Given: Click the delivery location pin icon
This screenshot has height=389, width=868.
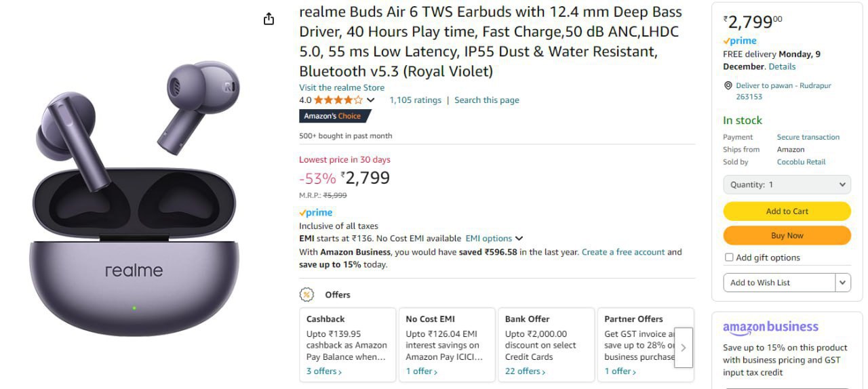Looking at the screenshot, I should 728,86.
